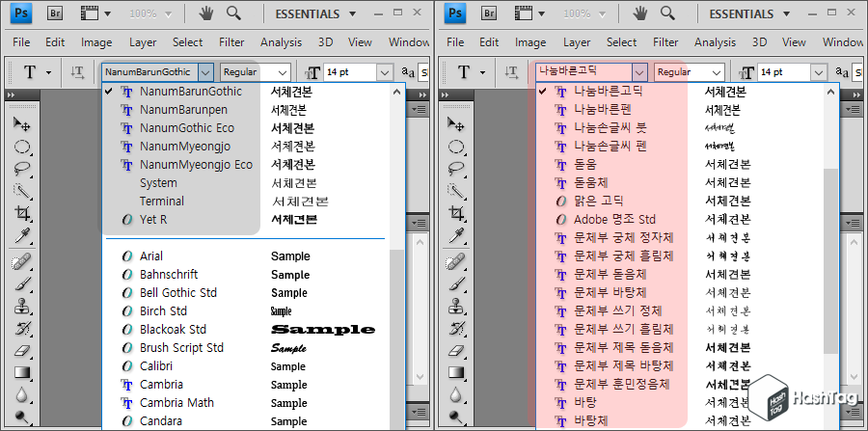The width and height of the screenshot is (868, 431).
Task: Select the History Brush tool in left toolbox
Action: pos(21,328)
